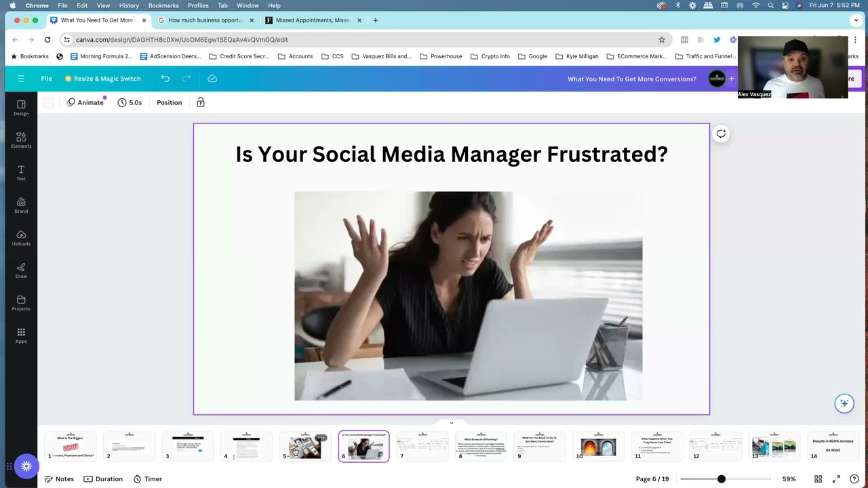Open the Uploads panel
868x488 pixels.
tap(21, 238)
